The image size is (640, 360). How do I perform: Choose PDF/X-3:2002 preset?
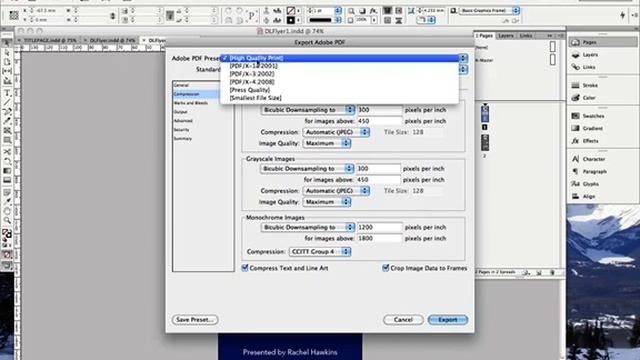[x=340, y=74]
